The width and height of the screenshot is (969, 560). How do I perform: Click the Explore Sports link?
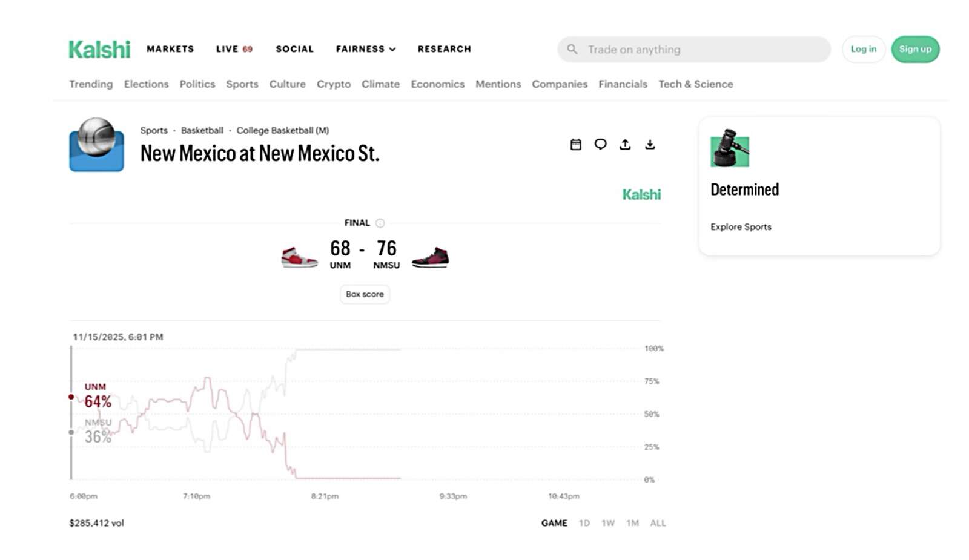[x=741, y=227]
